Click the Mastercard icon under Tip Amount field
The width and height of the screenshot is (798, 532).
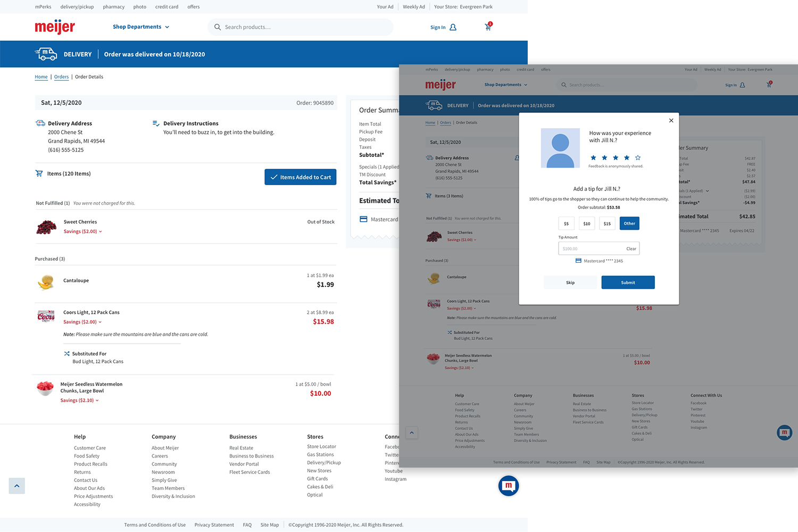click(578, 261)
